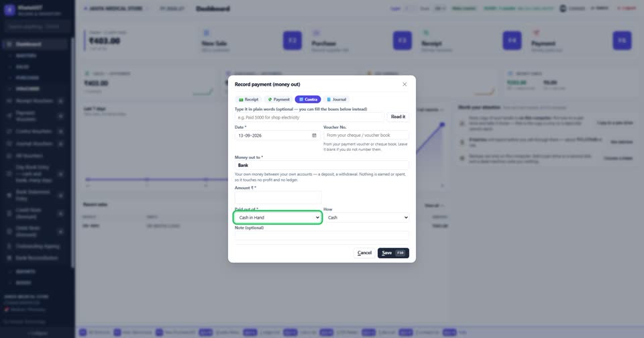Select the Contra voucher tab

pyautogui.click(x=308, y=99)
